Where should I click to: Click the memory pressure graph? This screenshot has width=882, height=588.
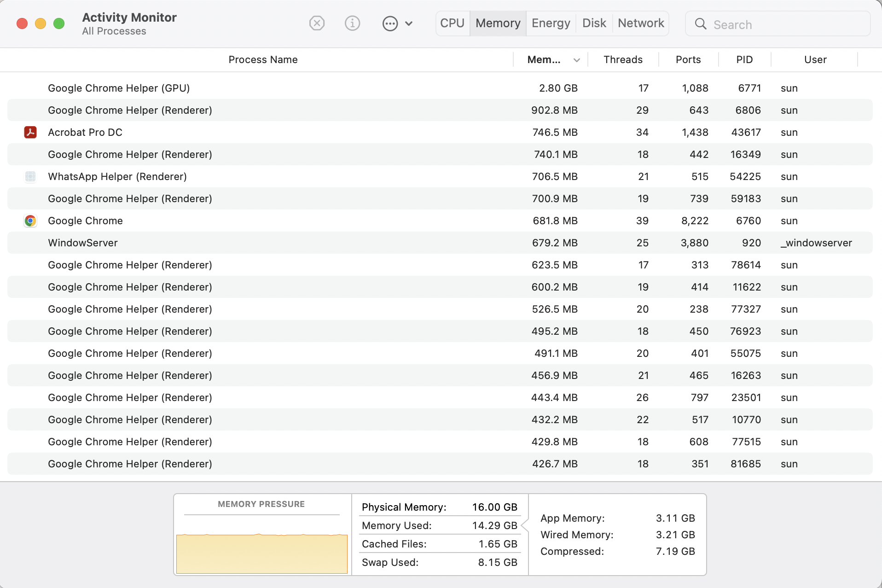pyautogui.click(x=261, y=553)
